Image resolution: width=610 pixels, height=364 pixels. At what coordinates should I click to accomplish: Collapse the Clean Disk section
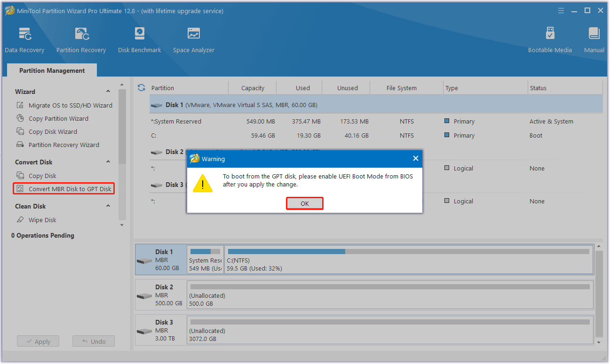click(x=108, y=206)
